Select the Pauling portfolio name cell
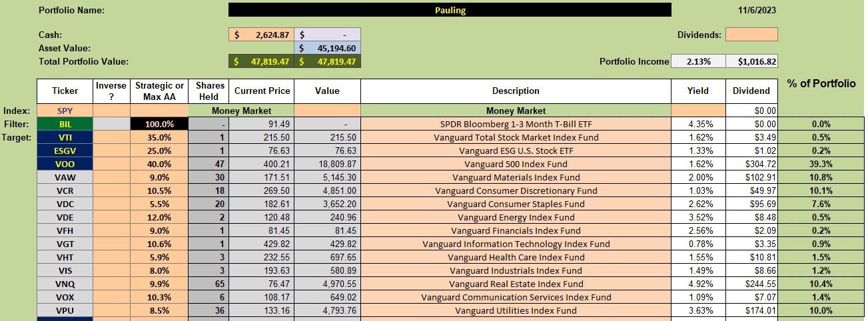The image size is (868, 321). (x=450, y=10)
